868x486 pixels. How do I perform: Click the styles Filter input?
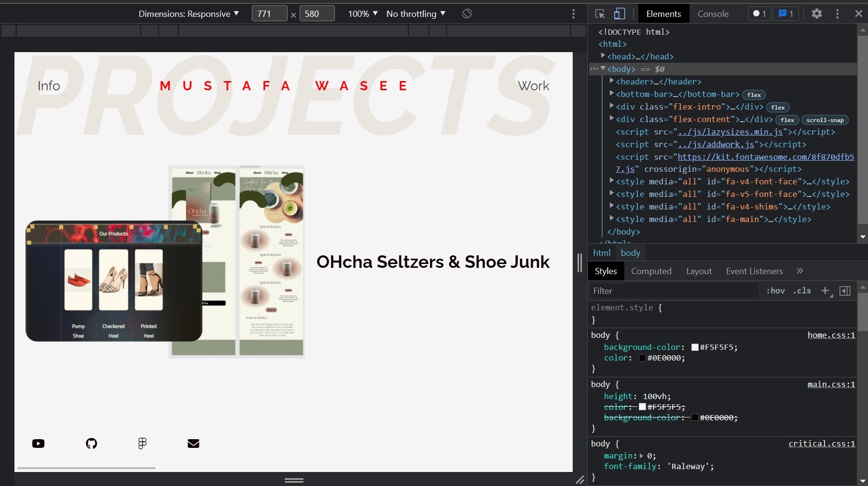pyautogui.click(x=674, y=291)
